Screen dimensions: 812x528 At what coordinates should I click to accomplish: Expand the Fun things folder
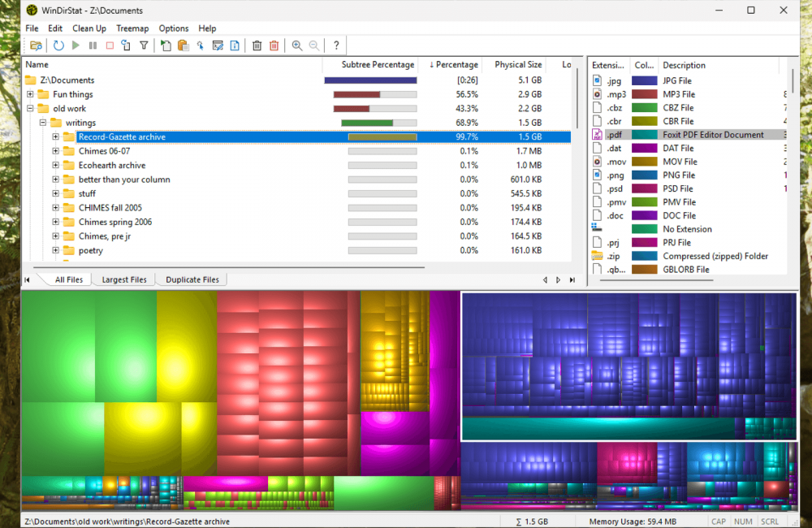[30, 94]
